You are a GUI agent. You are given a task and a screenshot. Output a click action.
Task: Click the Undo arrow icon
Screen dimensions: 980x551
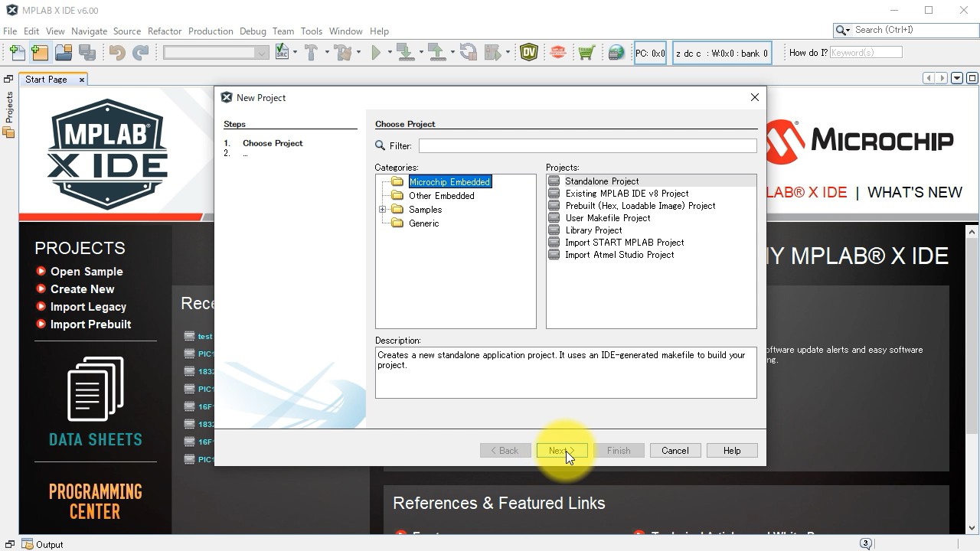point(116,52)
